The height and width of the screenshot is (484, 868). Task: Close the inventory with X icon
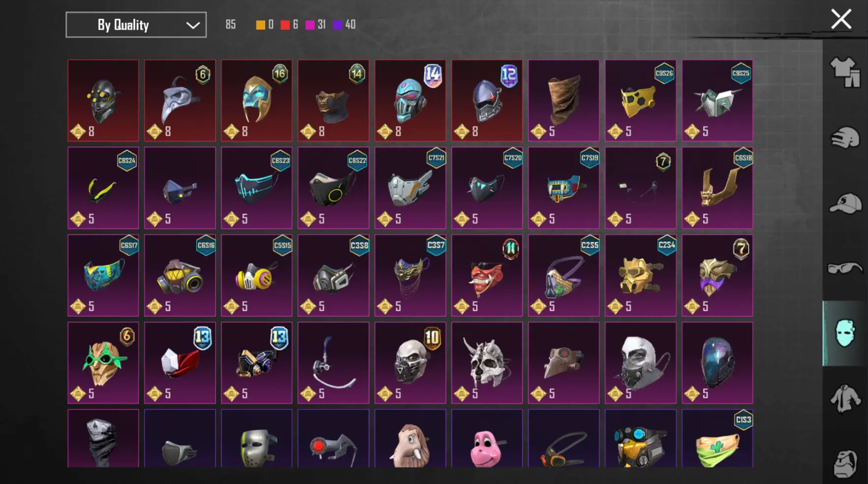pos(841,20)
